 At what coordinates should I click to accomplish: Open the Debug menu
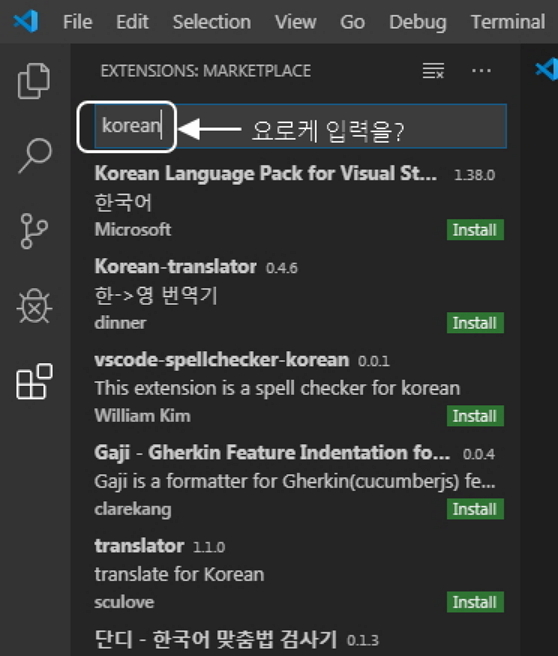pos(417,22)
